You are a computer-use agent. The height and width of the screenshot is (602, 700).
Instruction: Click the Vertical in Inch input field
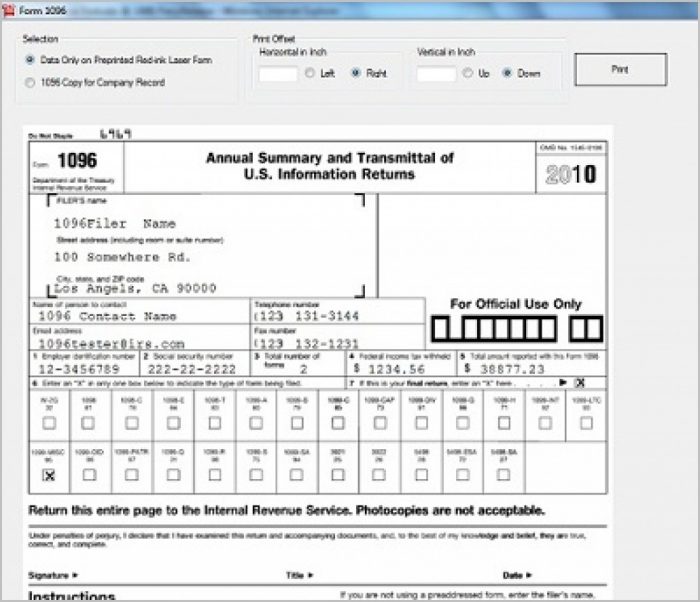[x=436, y=74]
